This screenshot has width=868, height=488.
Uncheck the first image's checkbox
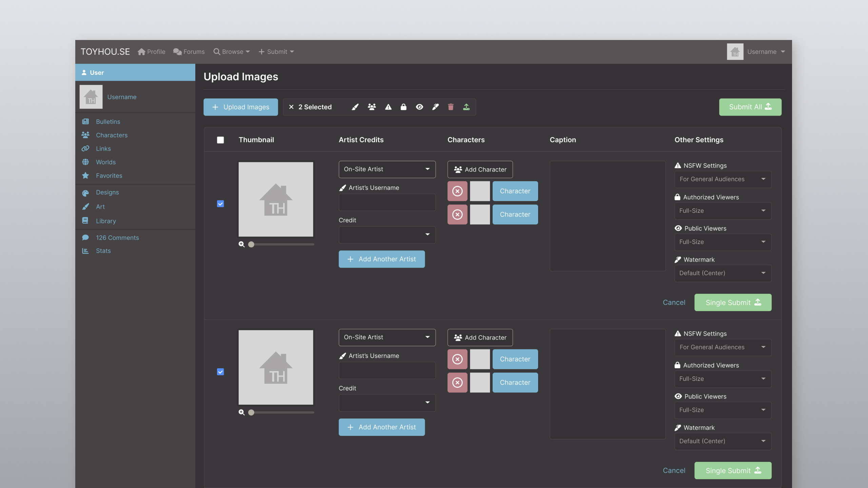click(x=220, y=204)
